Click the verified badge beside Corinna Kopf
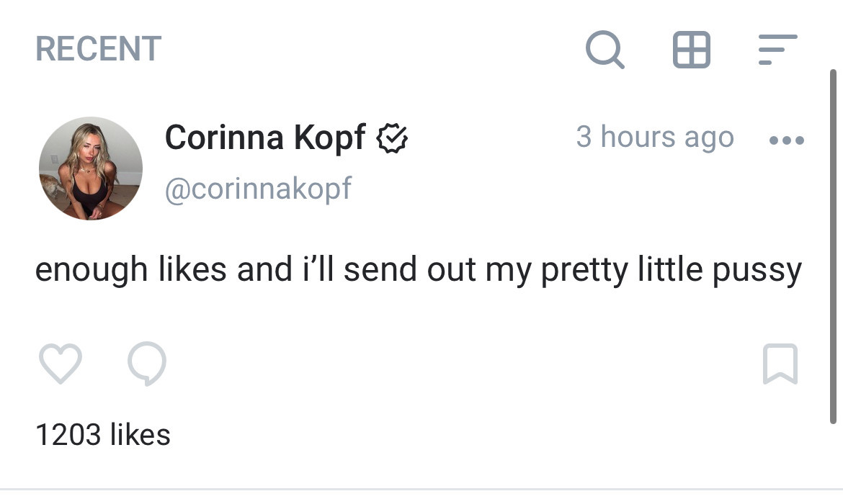The height and width of the screenshot is (504, 843). 393,138
